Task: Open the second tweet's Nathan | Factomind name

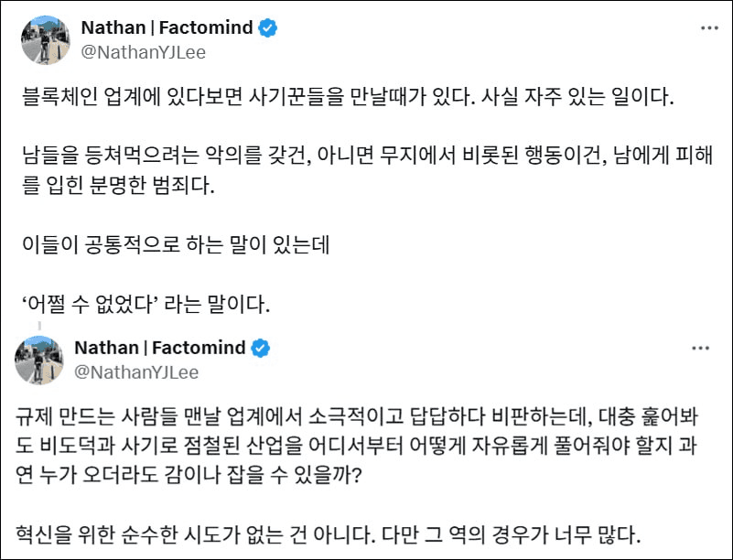Action: pyautogui.click(x=159, y=348)
